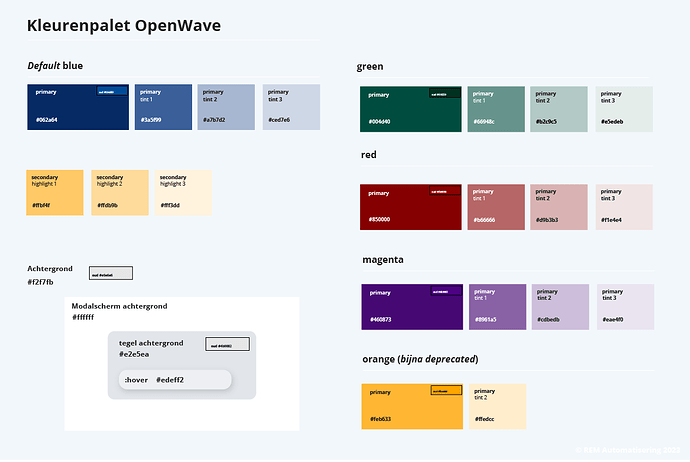The width and height of the screenshot is (690, 462).
Task: Click the orange primary swatch #feb633
Action: tap(412, 406)
